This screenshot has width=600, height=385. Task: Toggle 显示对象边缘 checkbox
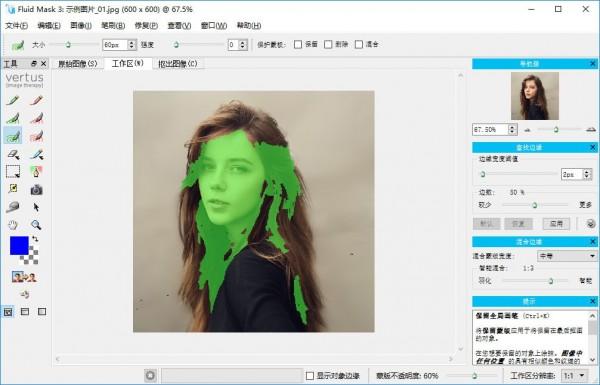click(310, 376)
